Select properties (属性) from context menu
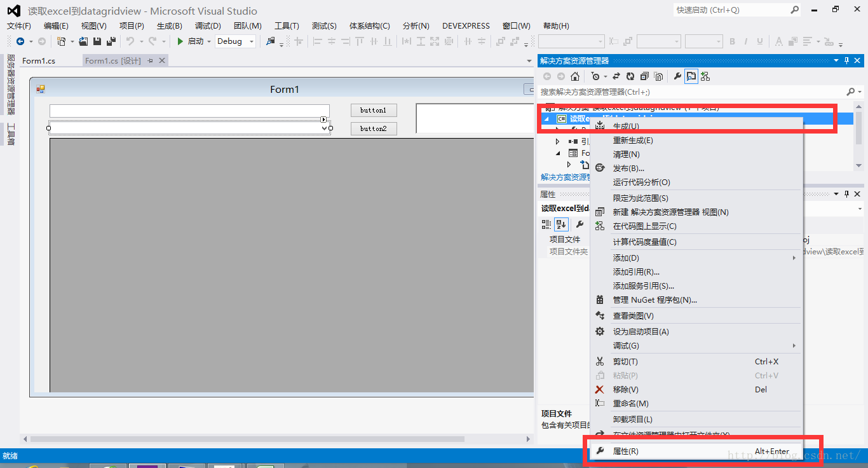Image resolution: width=868 pixels, height=468 pixels. 697,451
